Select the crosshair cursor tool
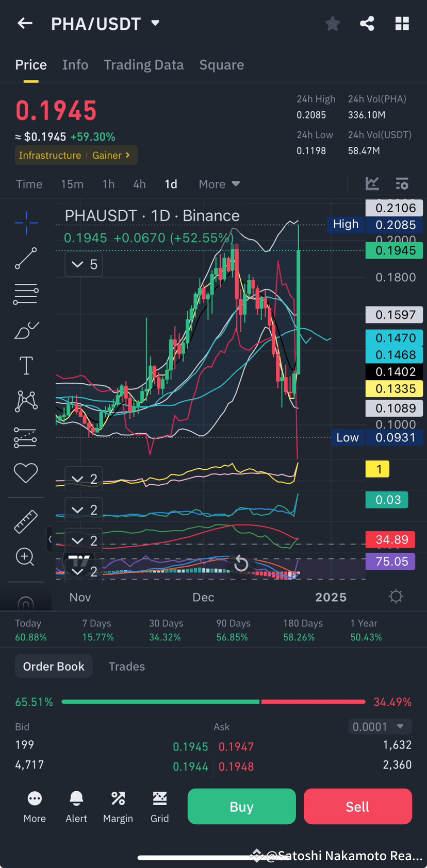The width and height of the screenshot is (427, 868). pos(26,223)
